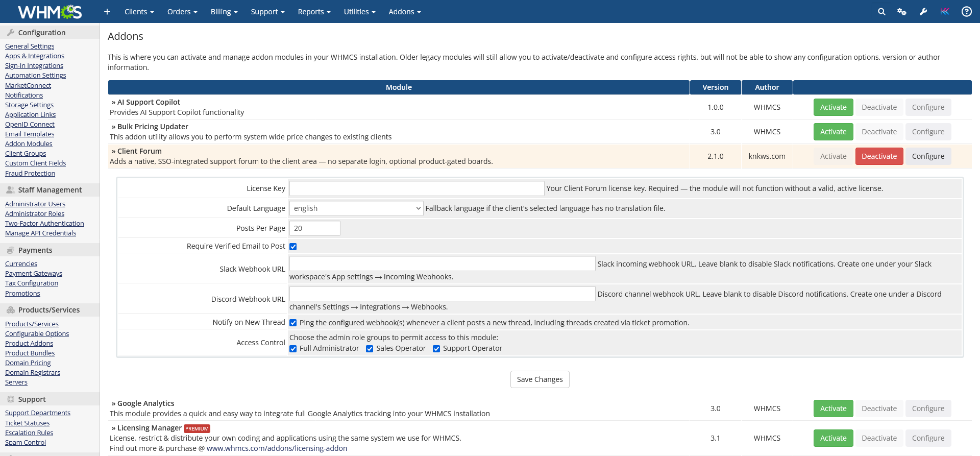Expand the Utilities menu
This screenshot has width=980, height=456.
(x=359, y=12)
